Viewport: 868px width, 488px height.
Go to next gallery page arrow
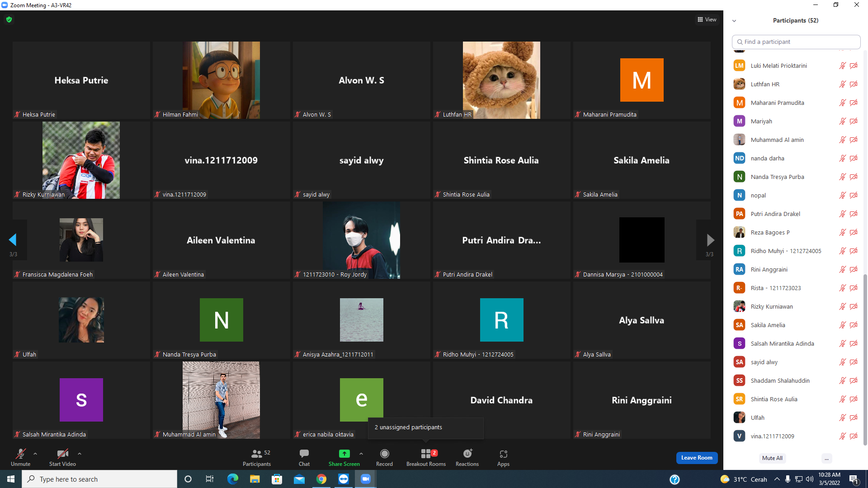click(x=710, y=239)
